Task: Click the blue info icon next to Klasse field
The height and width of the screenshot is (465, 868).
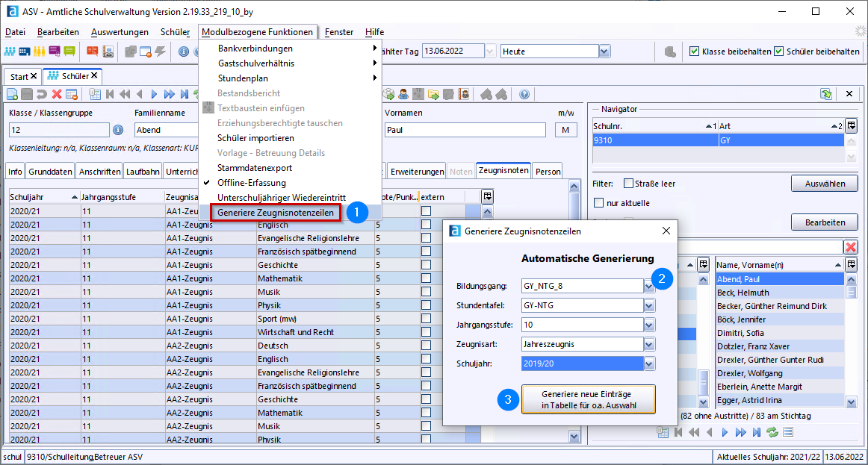Action: (118, 130)
